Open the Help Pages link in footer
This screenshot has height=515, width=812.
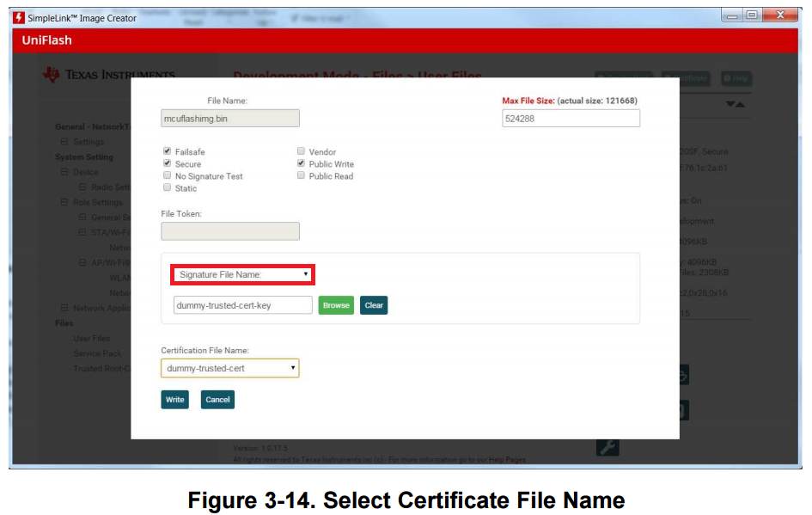coord(507,460)
